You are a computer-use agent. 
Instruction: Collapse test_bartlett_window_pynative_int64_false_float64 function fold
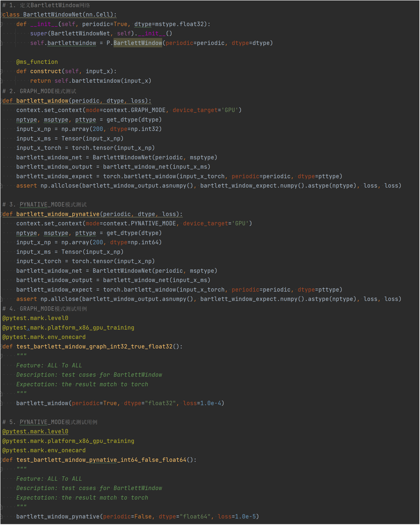coord(2,460)
